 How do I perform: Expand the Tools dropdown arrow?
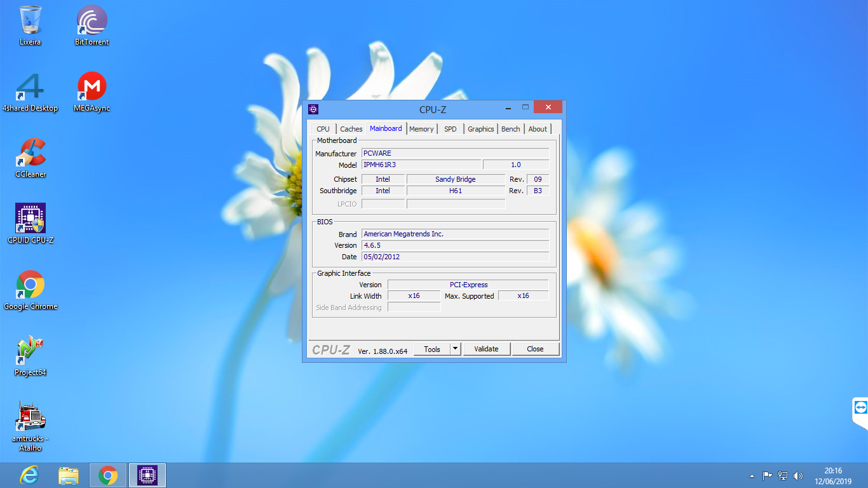click(x=456, y=349)
